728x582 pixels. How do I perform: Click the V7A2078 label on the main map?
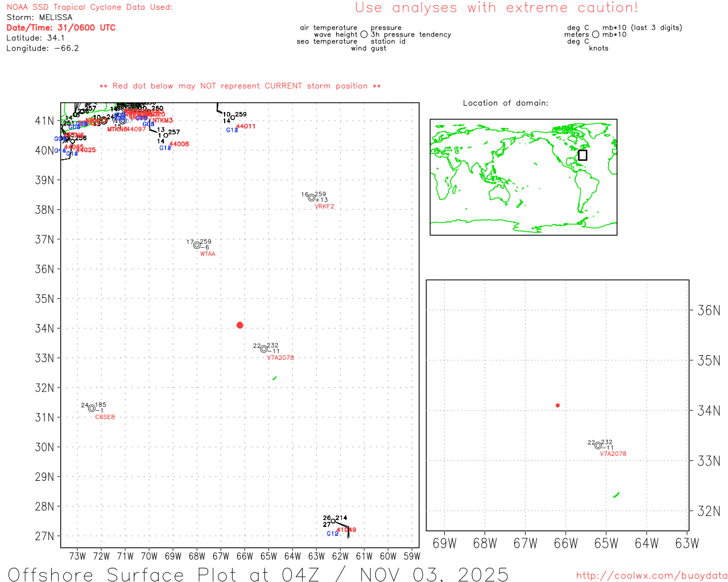click(x=280, y=358)
